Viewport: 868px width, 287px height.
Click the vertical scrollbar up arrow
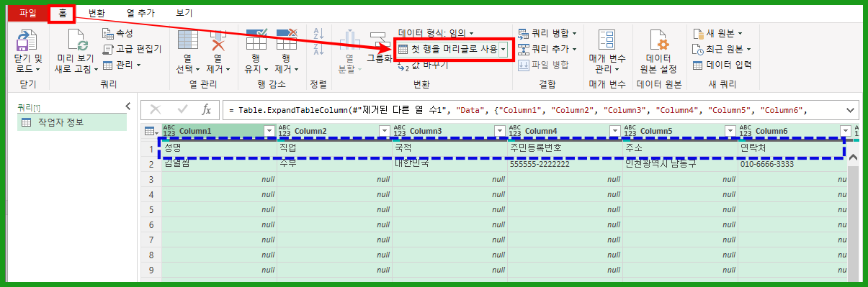[853, 157]
